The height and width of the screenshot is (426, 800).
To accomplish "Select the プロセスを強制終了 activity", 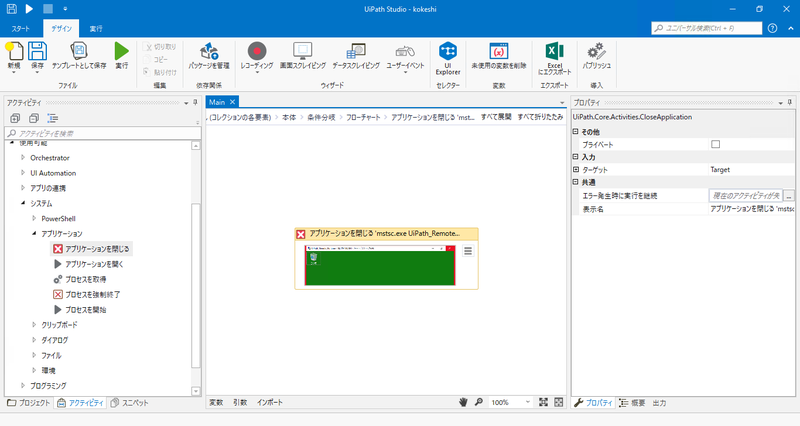I will [x=87, y=294].
